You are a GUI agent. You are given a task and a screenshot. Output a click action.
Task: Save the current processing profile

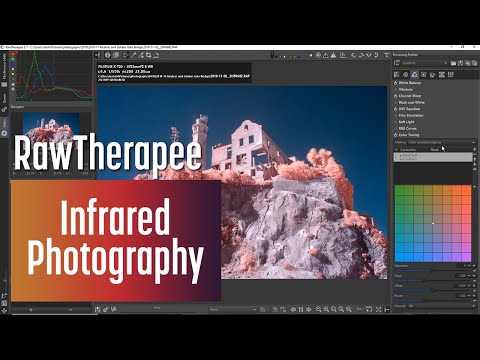point(460,63)
